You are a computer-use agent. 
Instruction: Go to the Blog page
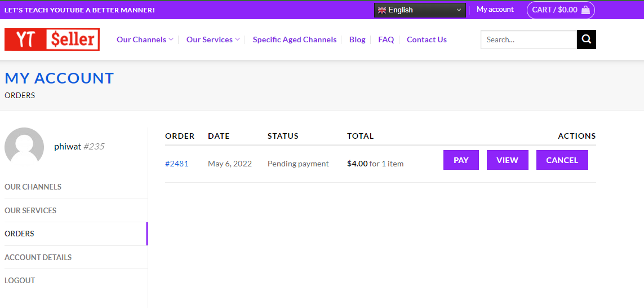(x=357, y=39)
